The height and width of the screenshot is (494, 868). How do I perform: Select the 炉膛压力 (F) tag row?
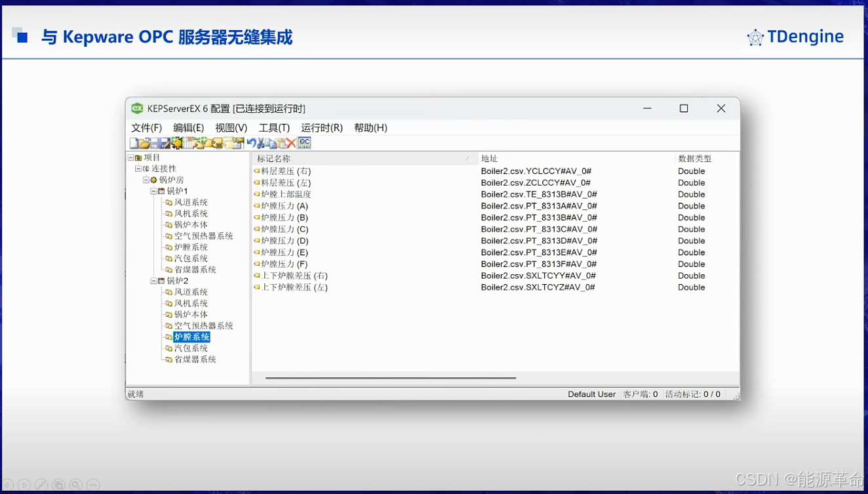[495, 264]
